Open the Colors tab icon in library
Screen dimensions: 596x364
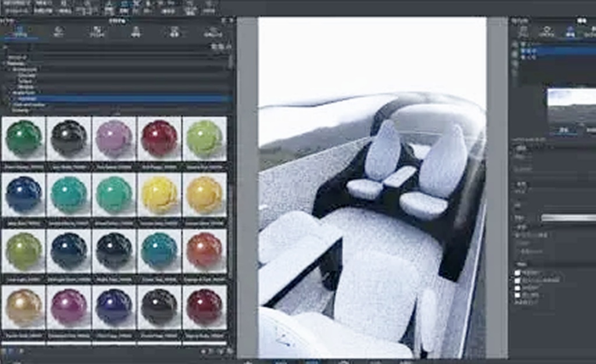tap(59, 31)
